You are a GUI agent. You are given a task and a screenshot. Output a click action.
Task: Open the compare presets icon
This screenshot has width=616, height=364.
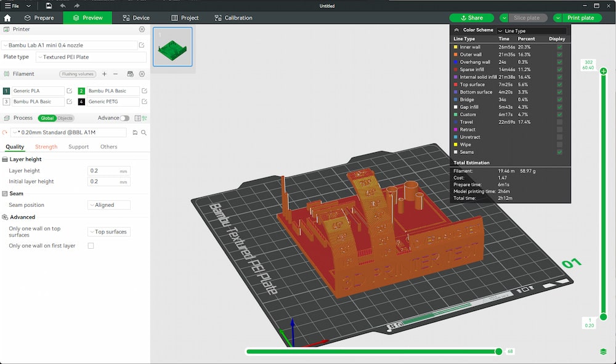point(145,118)
